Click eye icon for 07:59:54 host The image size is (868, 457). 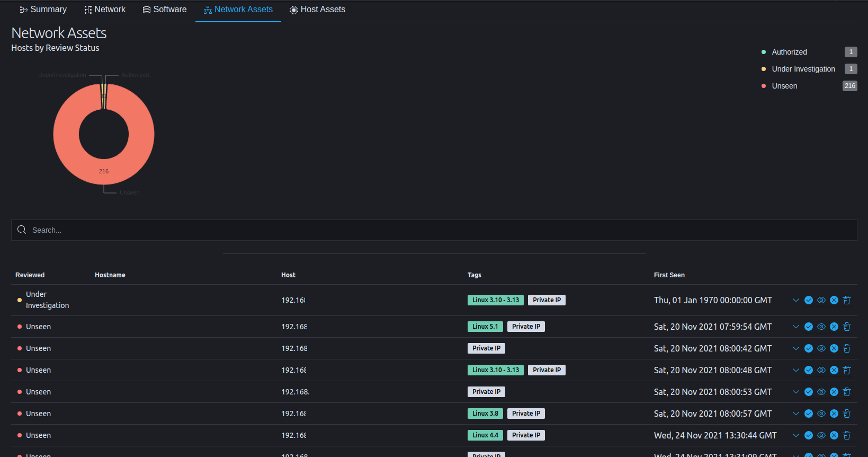point(821,327)
